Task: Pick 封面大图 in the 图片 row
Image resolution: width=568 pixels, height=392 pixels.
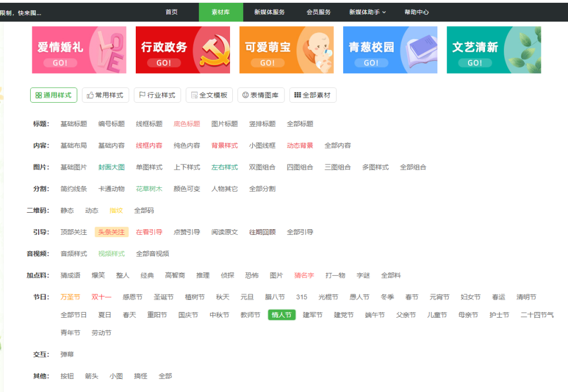Action: point(111,167)
